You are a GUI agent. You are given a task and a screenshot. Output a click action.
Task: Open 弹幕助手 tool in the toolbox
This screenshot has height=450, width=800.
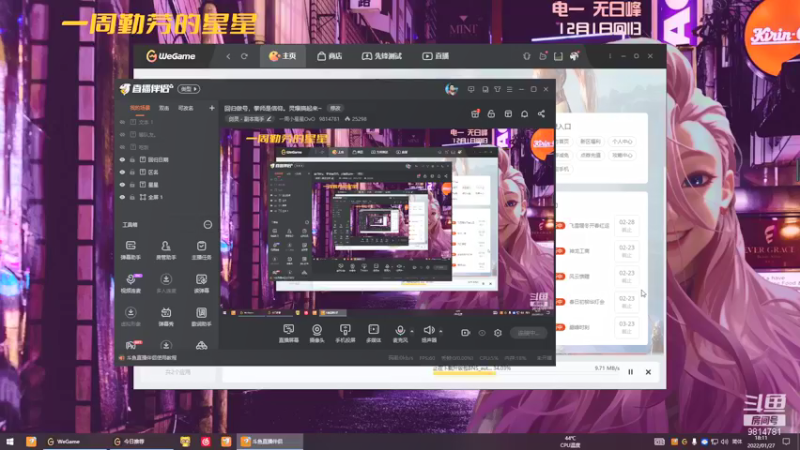point(131,250)
